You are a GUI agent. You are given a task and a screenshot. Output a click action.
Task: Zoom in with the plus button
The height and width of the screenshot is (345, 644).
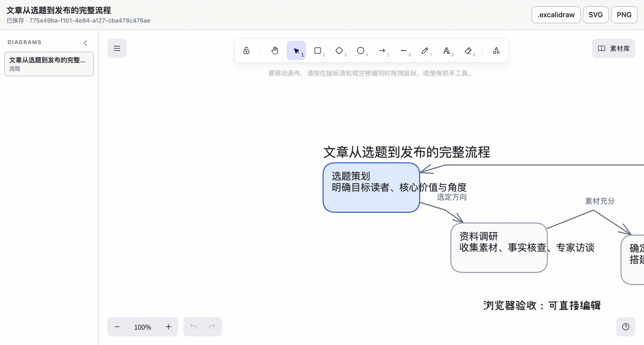click(169, 327)
